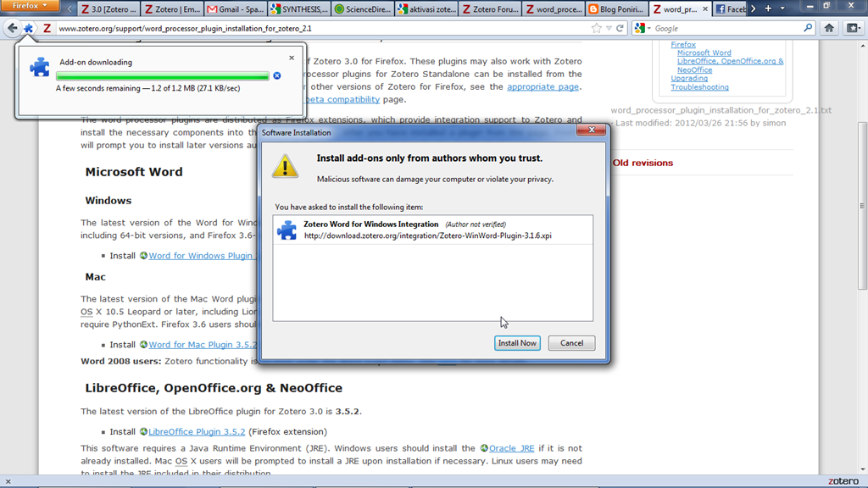This screenshot has width=868, height=488.
Task: Click the search magnifier icon
Action: coord(808,28)
